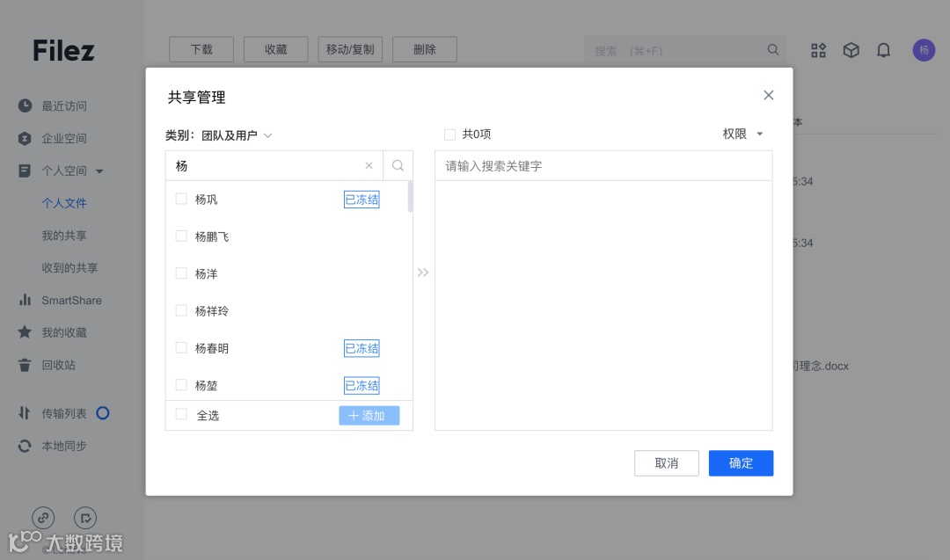Click the cube icon in top bar
The image size is (950, 560).
click(851, 50)
